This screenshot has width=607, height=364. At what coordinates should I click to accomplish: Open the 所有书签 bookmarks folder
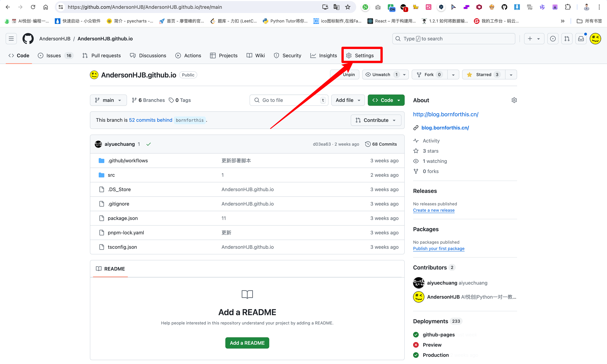pyautogui.click(x=589, y=21)
